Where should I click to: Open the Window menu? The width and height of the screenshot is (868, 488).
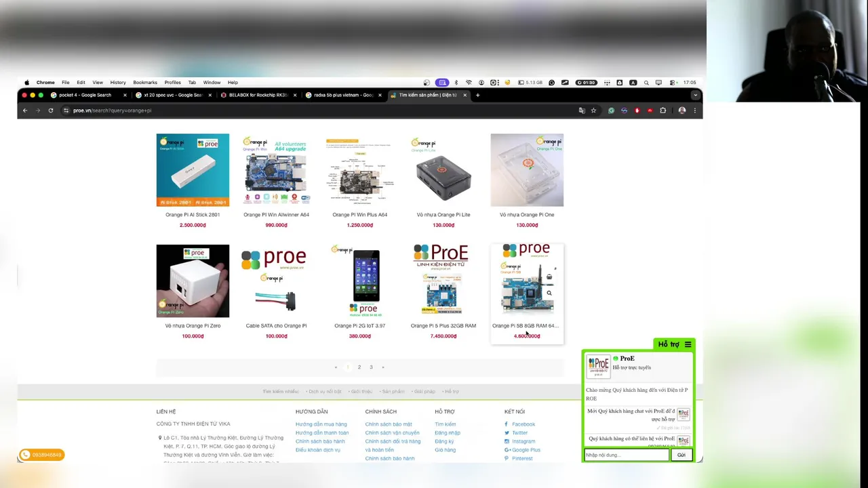[x=212, y=83]
